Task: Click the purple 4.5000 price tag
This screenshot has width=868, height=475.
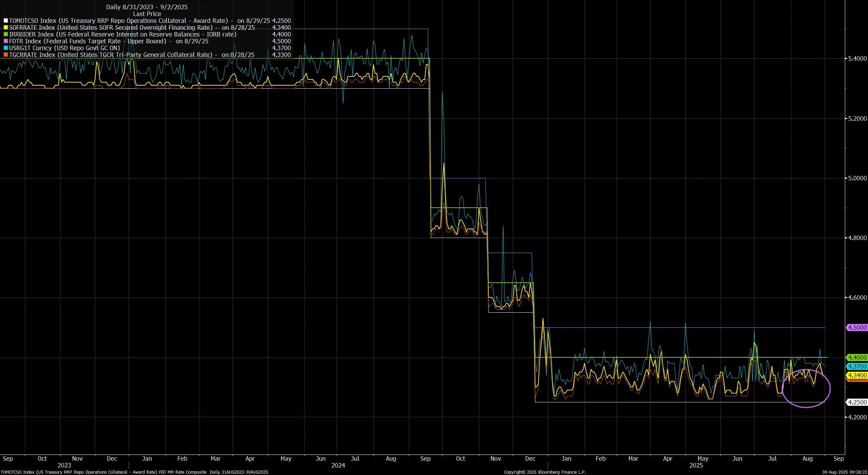Action: 856,328
